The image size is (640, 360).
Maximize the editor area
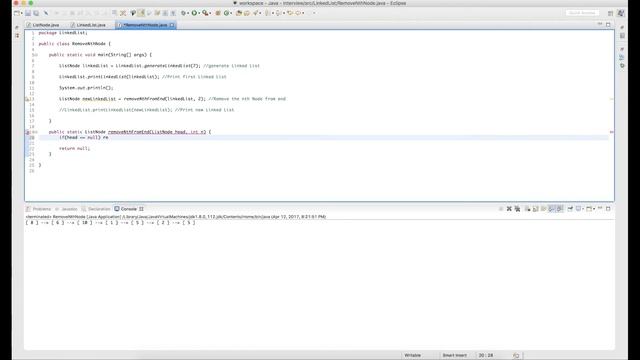(608, 24)
